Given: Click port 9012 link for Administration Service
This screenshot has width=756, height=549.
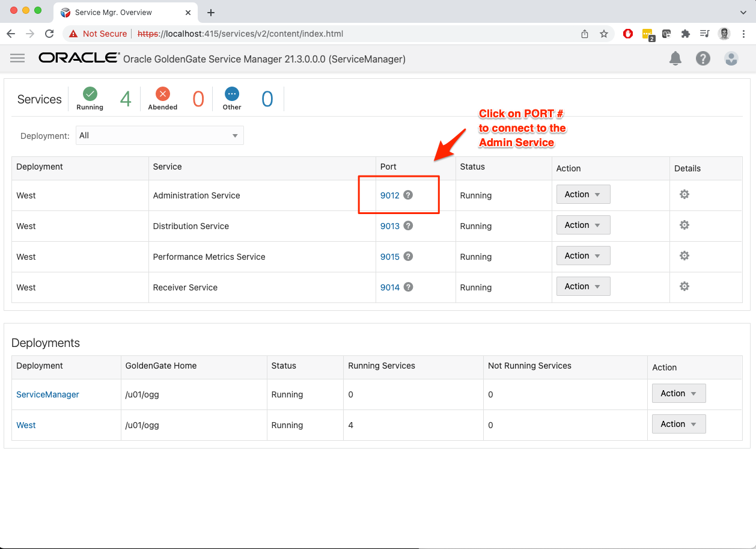Looking at the screenshot, I should 389,195.
